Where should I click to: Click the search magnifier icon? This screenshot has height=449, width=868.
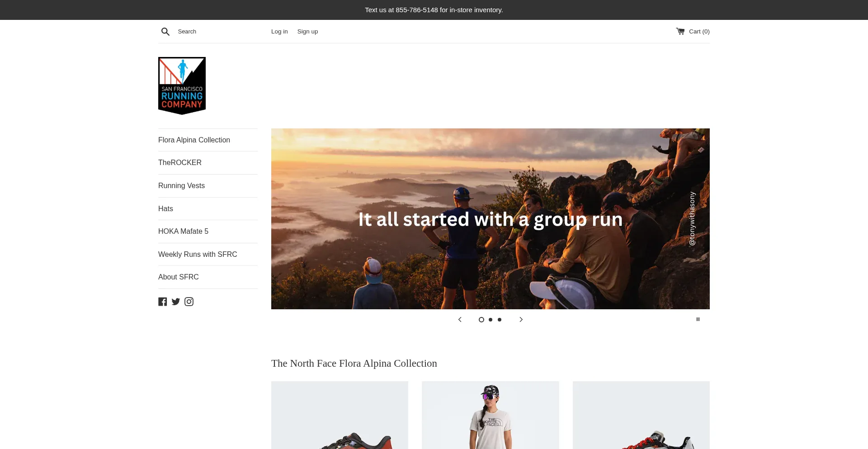[x=165, y=32]
